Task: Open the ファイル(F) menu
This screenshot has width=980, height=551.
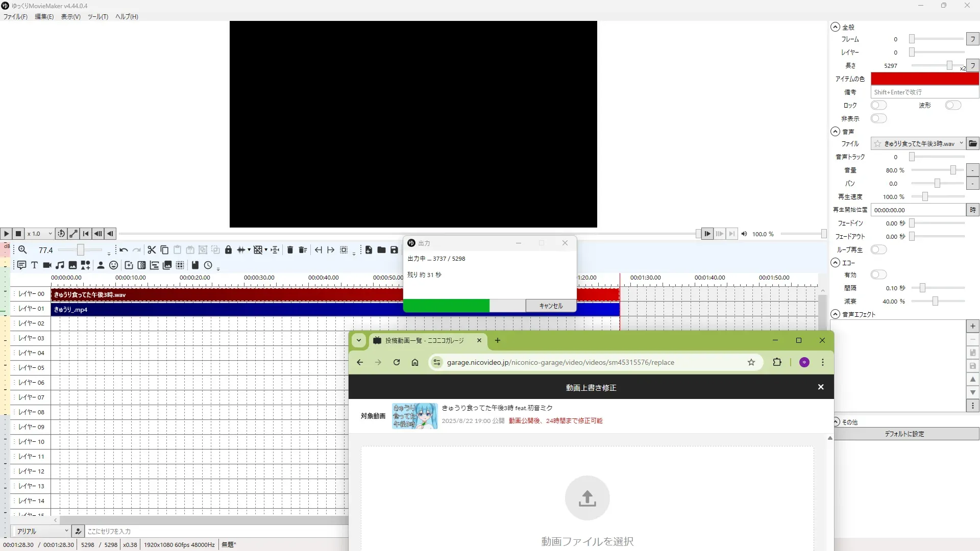Action: pyautogui.click(x=15, y=17)
